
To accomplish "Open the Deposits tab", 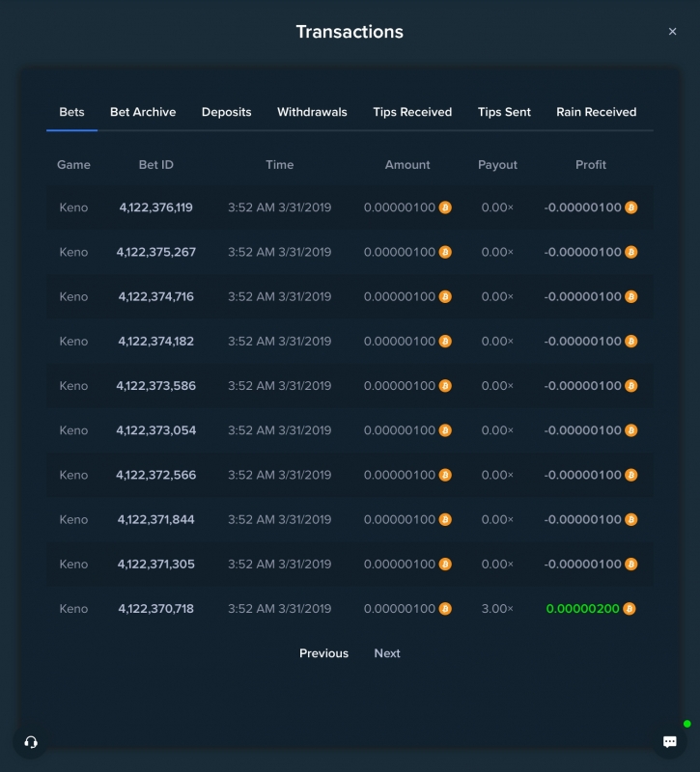I will point(227,112).
